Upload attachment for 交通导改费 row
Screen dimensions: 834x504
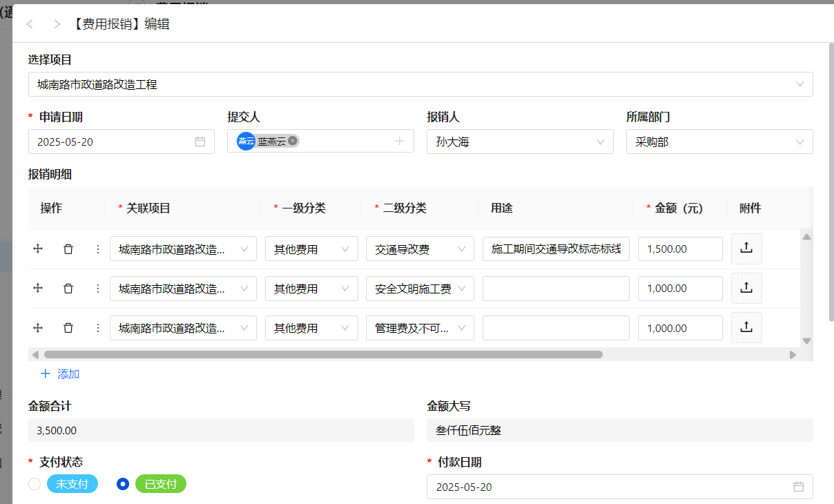(x=746, y=249)
